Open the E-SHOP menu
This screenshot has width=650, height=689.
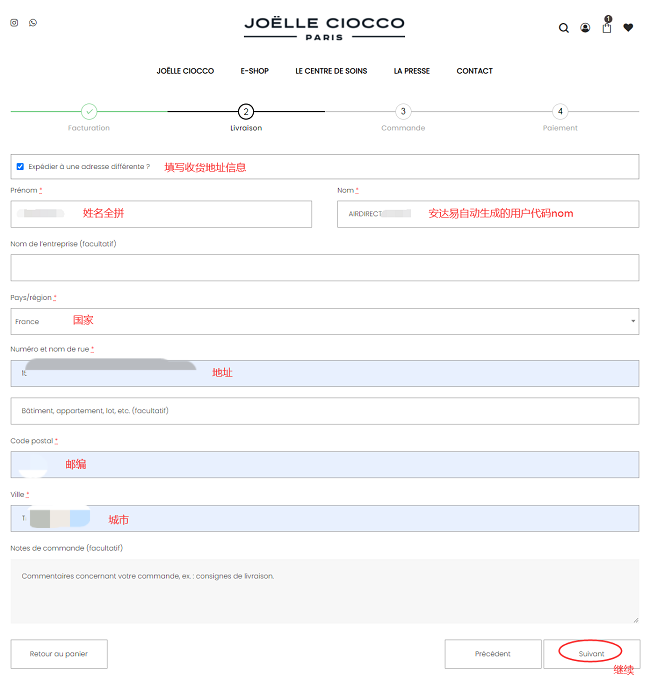[x=254, y=71]
